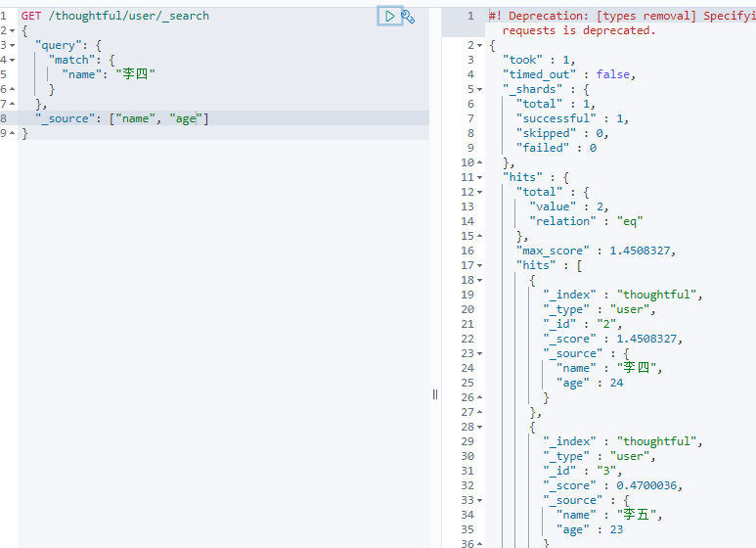Viewport: 756px width, 548px height.
Task: Click the pane divider handle between editors
Action: pos(435,394)
